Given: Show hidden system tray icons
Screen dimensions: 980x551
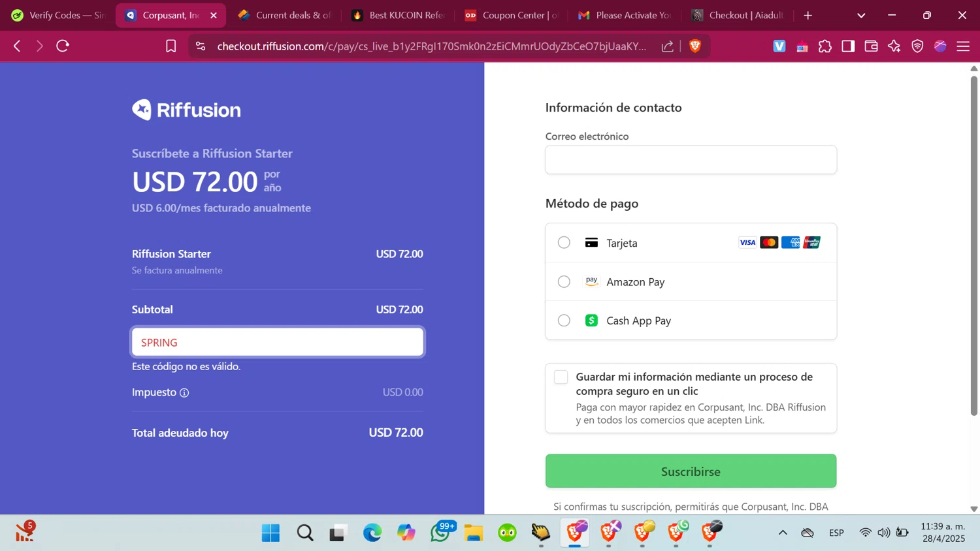Looking at the screenshot, I should pos(783,533).
